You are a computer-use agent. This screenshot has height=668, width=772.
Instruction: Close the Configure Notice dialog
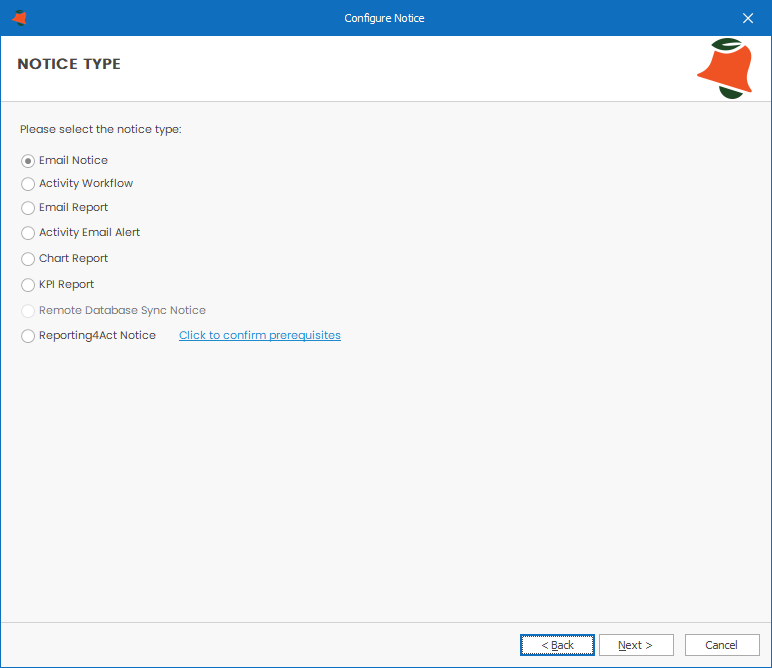[x=747, y=18]
